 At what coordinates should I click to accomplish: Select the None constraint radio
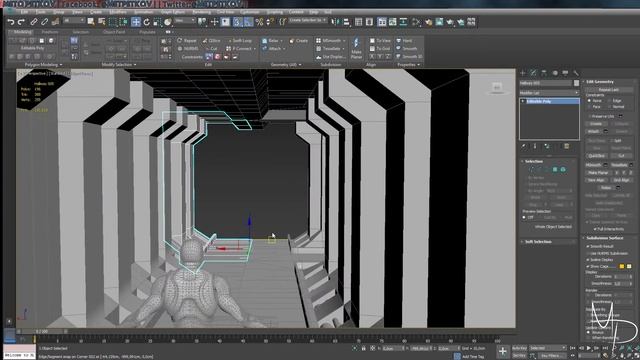(x=589, y=100)
